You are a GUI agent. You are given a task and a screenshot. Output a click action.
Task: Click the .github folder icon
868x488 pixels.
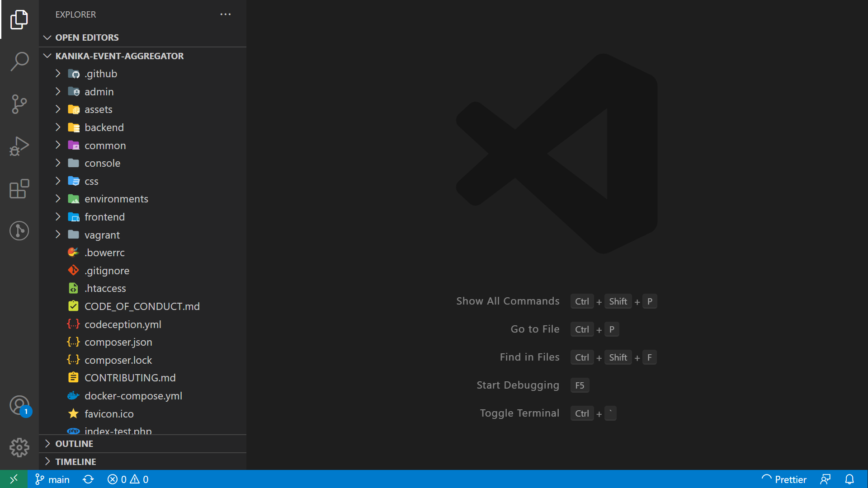74,74
